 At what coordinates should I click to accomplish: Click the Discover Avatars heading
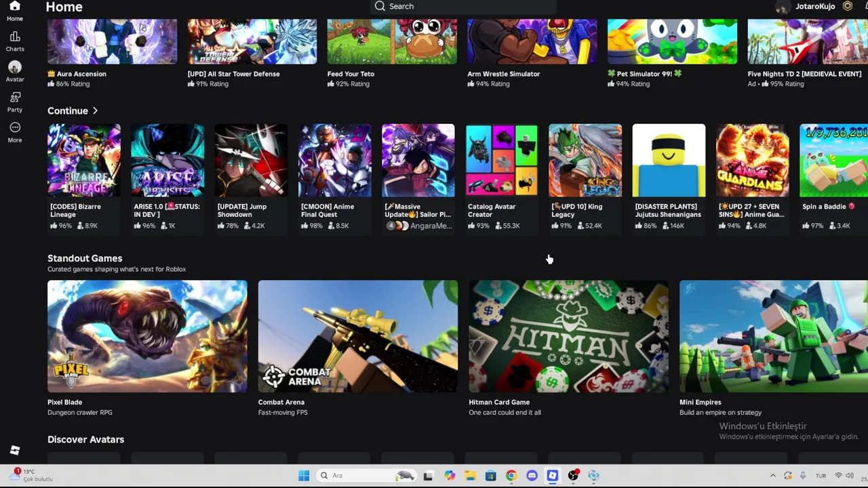coord(85,439)
